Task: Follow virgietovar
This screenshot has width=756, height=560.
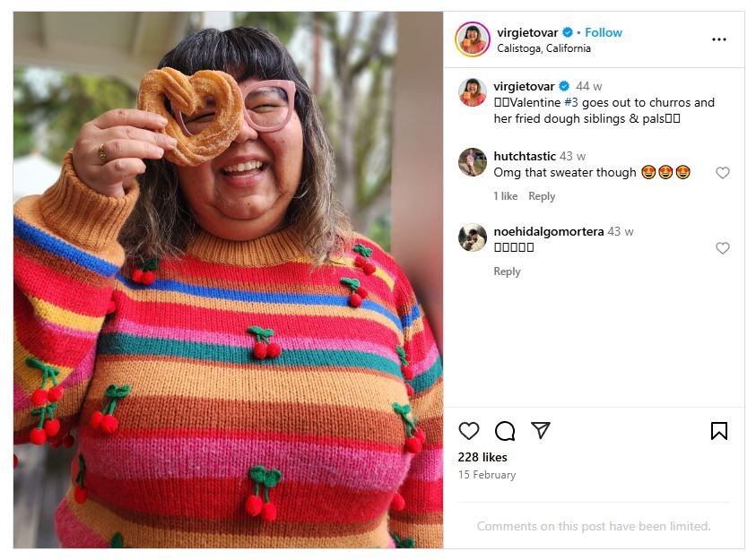Action: pyautogui.click(x=604, y=32)
